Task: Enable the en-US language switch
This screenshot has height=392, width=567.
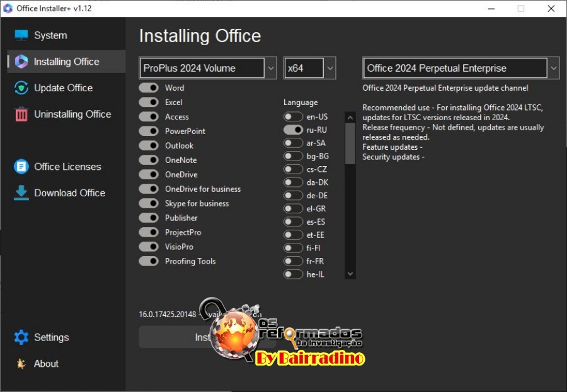Action: (293, 116)
